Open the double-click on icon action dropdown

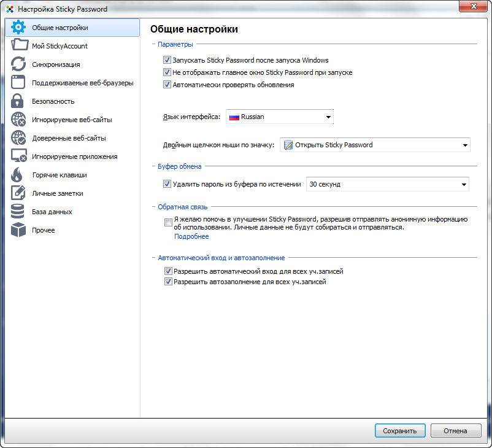pos(375,145)
